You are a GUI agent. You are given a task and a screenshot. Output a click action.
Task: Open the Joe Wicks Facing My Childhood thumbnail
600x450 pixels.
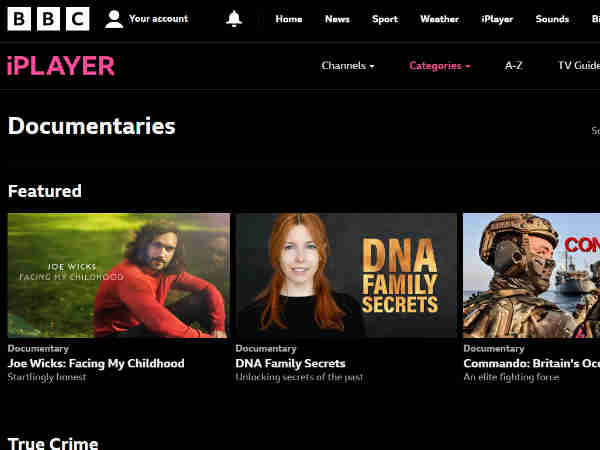(119, 276)
